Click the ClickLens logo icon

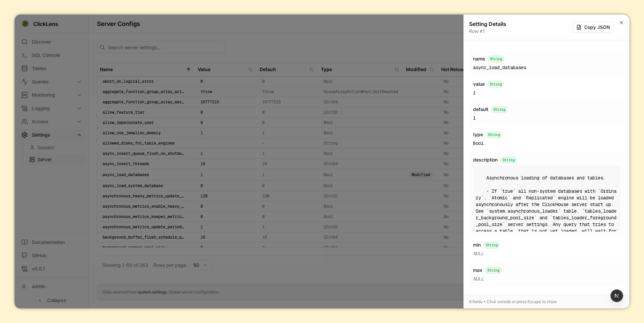(25, 24)
